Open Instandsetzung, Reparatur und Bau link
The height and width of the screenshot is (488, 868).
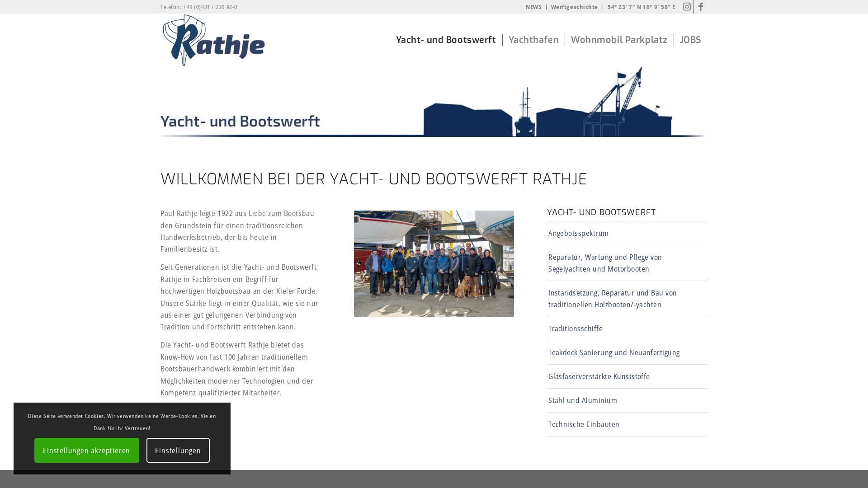(613, 299)
